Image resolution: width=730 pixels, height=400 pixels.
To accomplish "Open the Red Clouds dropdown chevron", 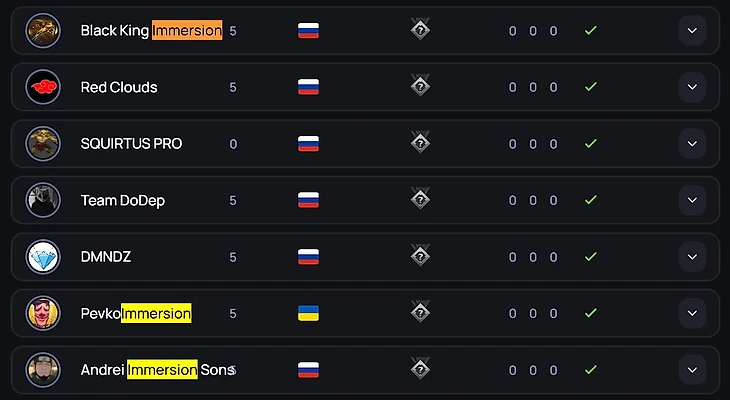I will click(692, 87).
